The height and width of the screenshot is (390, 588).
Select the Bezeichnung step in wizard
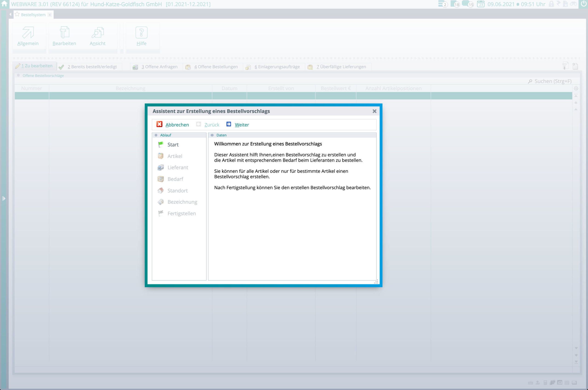(182, 202)
